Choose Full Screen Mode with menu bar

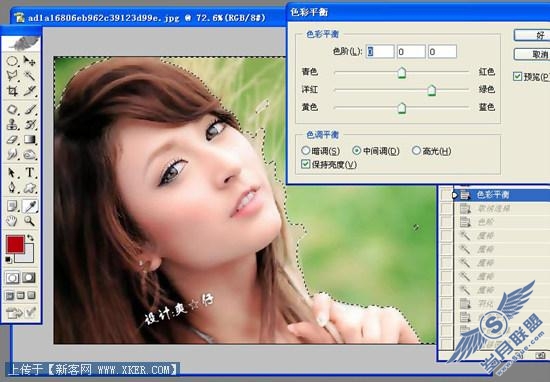coord(21,295)
